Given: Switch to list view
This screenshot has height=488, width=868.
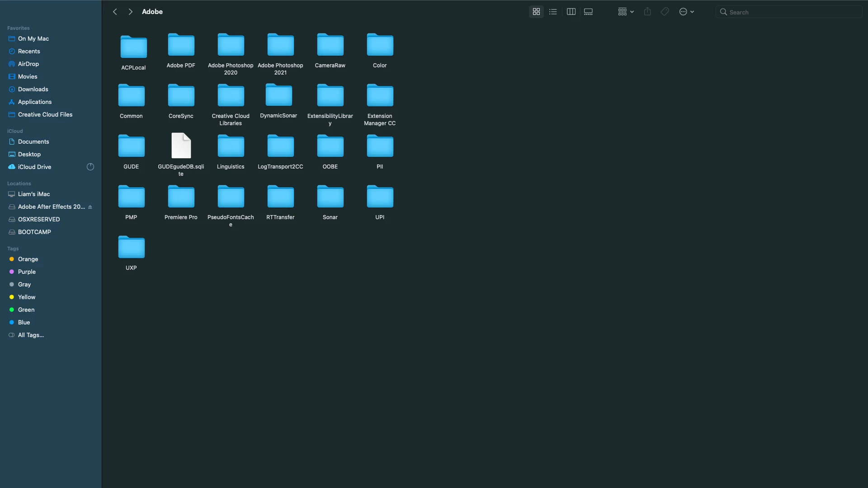Looking at the screenshot, I should coord(553,12).
